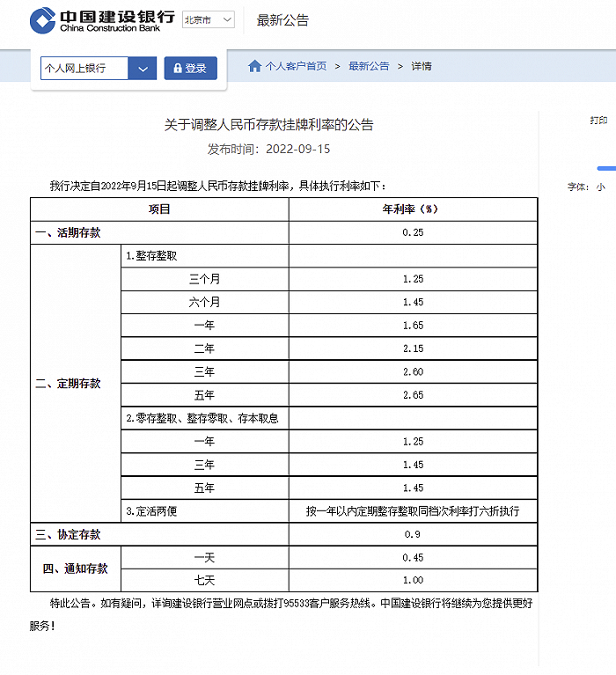Click the 打印 print button
616x675 pixels.
tap(598, 120)
